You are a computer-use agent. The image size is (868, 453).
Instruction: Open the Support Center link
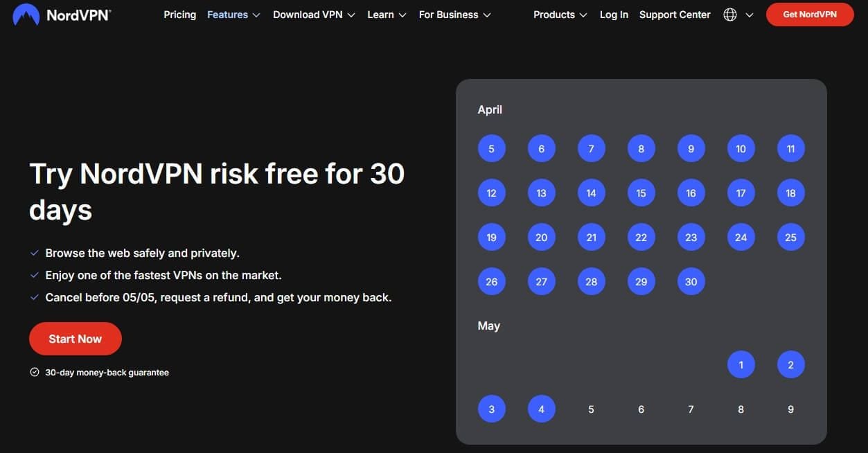[675, 15]
